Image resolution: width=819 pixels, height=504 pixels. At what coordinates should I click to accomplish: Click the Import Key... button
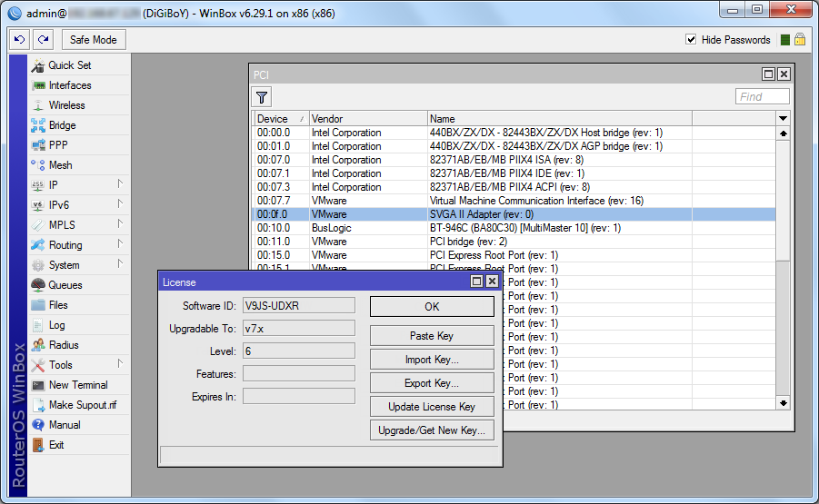click(x=432, y=360)
